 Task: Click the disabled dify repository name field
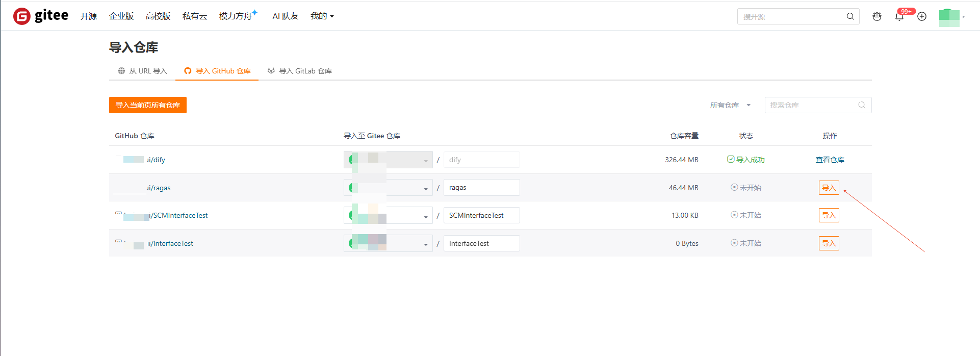click(x=482, y=160)
